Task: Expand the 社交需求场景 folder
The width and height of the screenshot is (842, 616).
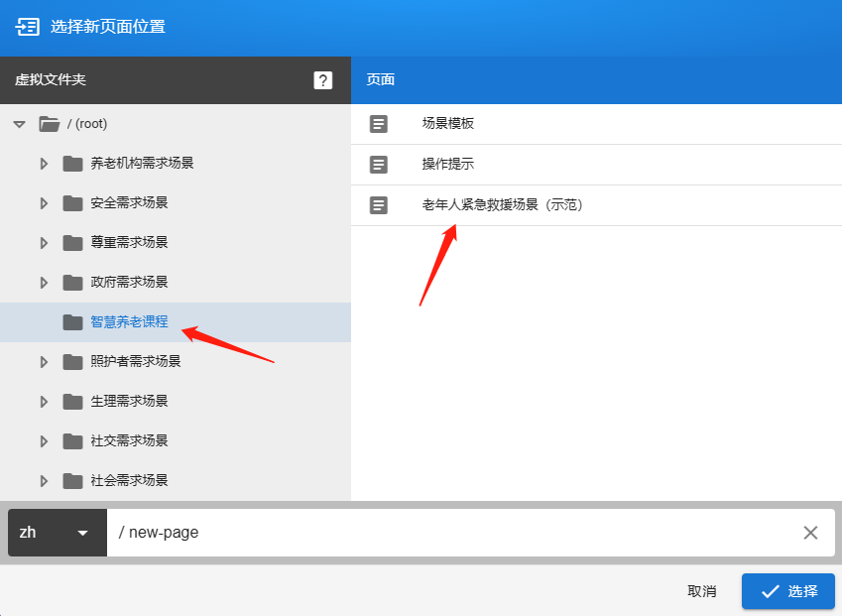Action: [x=44, y=441]
